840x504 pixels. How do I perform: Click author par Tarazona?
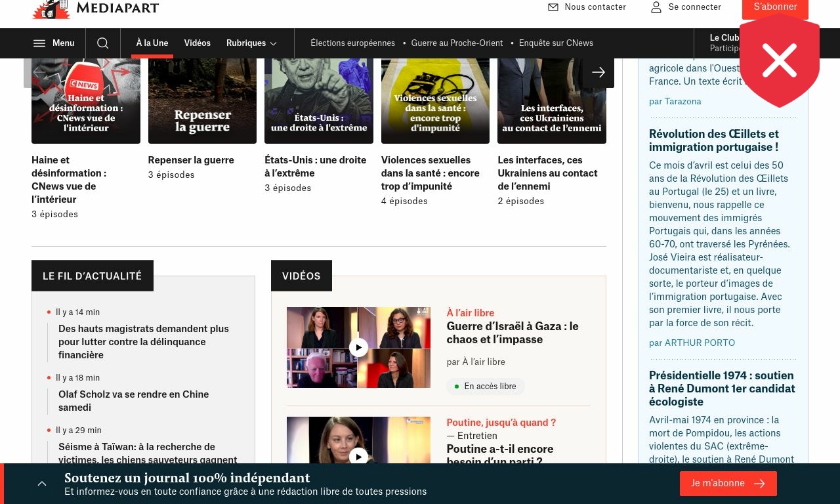[x=675, y=102]
